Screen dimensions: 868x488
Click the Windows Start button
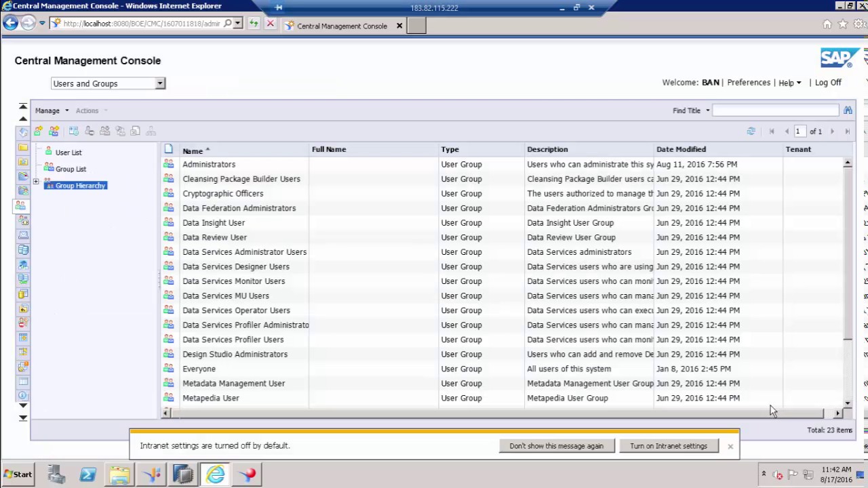pos(18,474)
